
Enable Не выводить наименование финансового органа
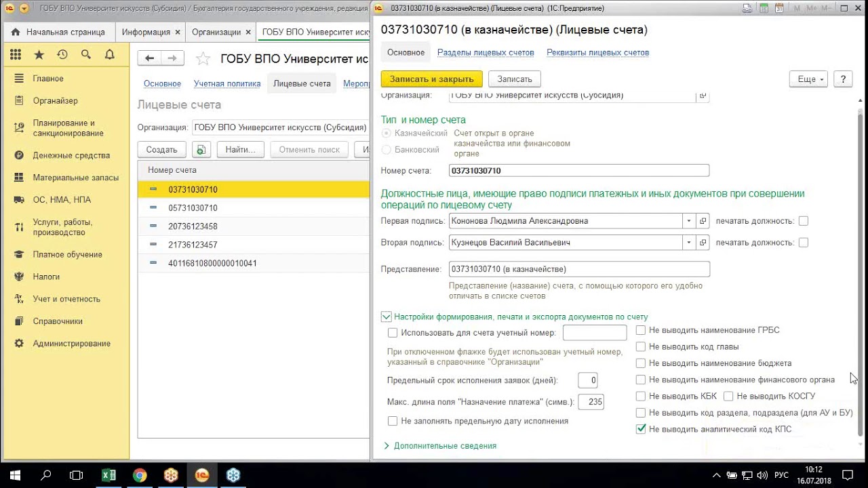point(641,380)
